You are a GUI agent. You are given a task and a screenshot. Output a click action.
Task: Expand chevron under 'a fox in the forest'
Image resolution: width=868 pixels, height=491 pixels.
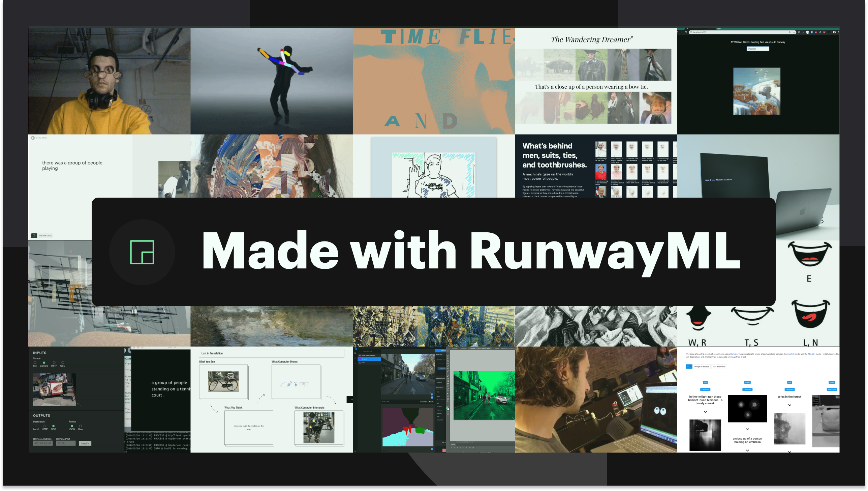pyautogui.click(x=789, y=405)
